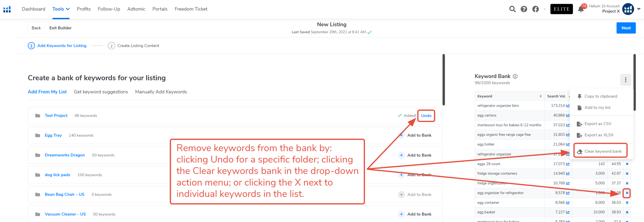
Task: Undo adding Test Project keywords
Action: pyautogui.click(x=426, y=116)
